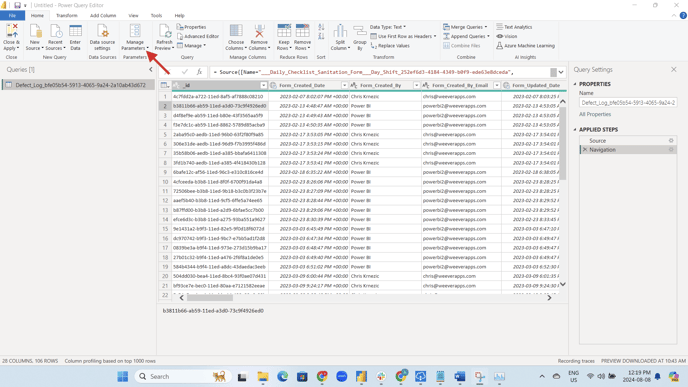The height and width of the screenshot is (387, 688).
Task: Click the Keep Rows icon
Action: point(284,31)
